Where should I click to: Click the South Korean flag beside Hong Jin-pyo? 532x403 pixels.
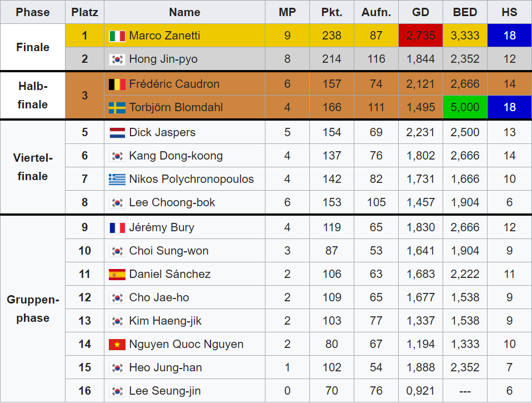click(x=117, y=59)
